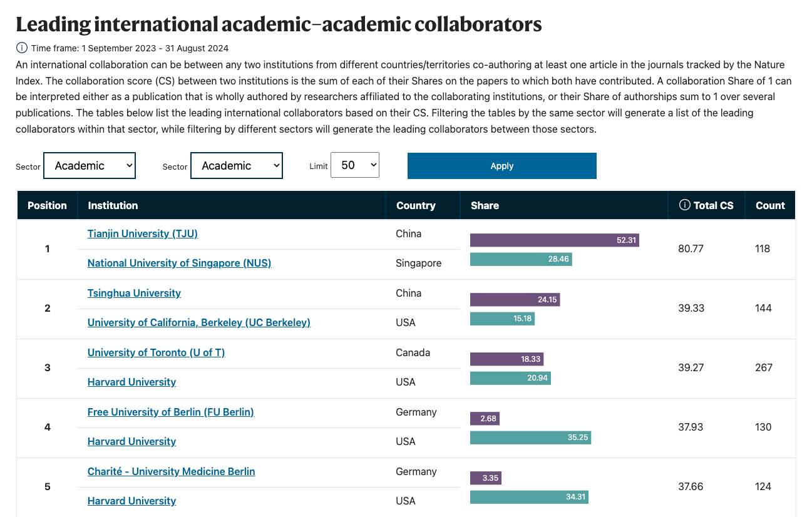This screenshot has height=517, width=812.
Task: Click the Institution column header
Action: pyautogui.click(x=113, y=205)
